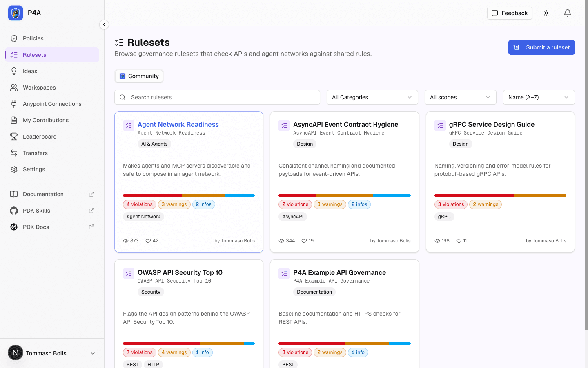Click external link icon beside PDK Docs
This screenshot has width=588, height=368.
(x=91, y=227)
